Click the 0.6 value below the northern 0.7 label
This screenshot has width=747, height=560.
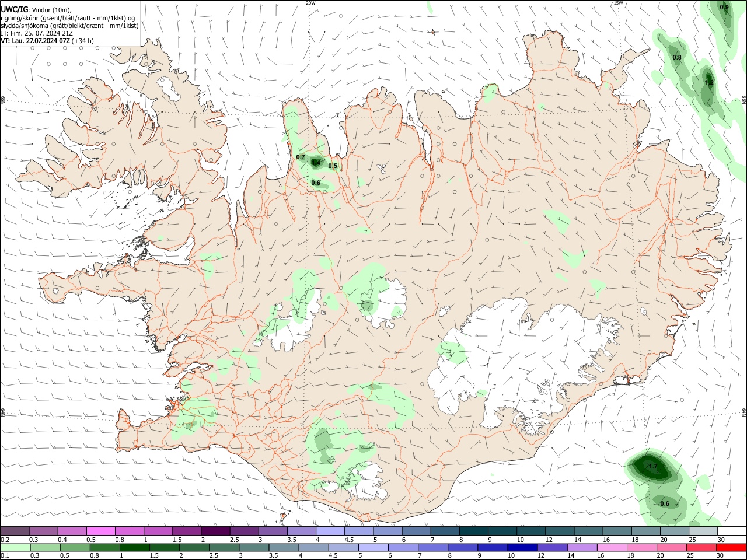[x=316, y=183]
